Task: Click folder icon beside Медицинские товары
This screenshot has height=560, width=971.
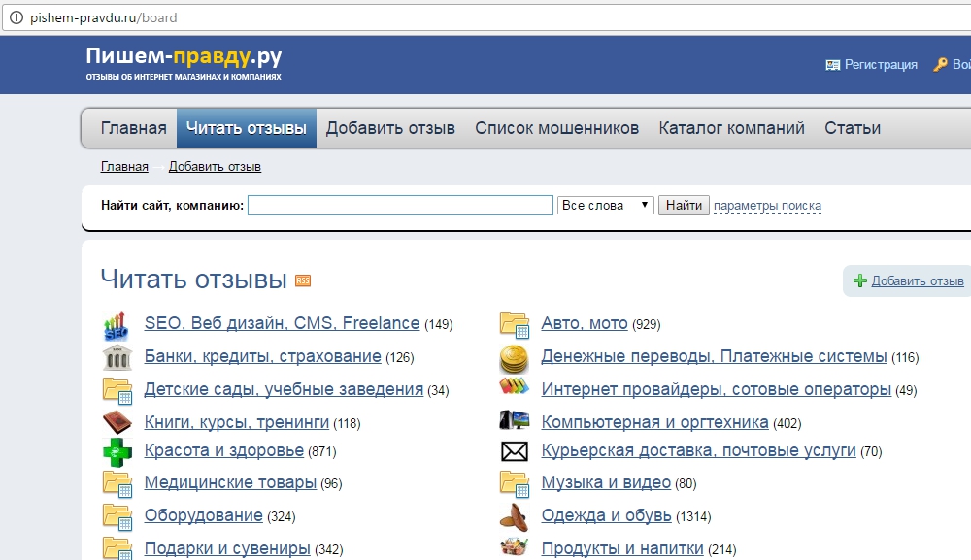Action: [117, 484]
